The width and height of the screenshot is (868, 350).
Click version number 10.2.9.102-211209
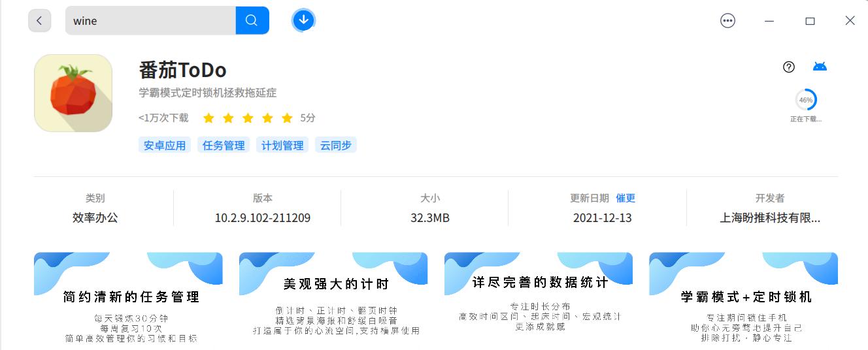point(263,217)
